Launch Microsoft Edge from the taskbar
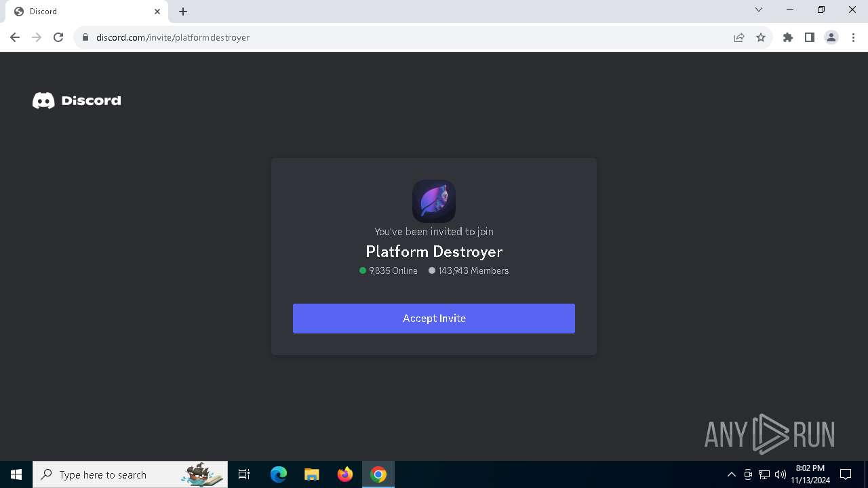 (x=279, y=474)
